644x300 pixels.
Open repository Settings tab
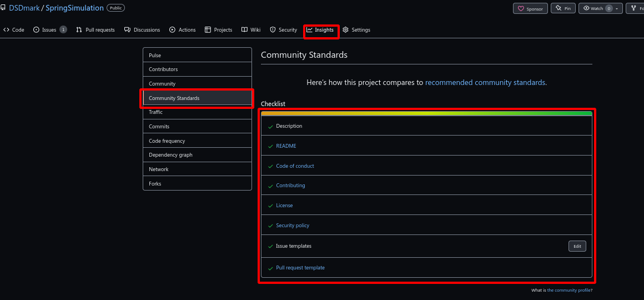356,29
